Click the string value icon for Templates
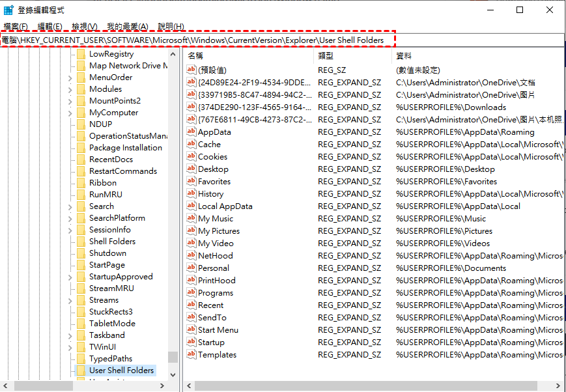The width and height of the screenshot is (566, 392). pyautogui.click(x=191, y=354)
